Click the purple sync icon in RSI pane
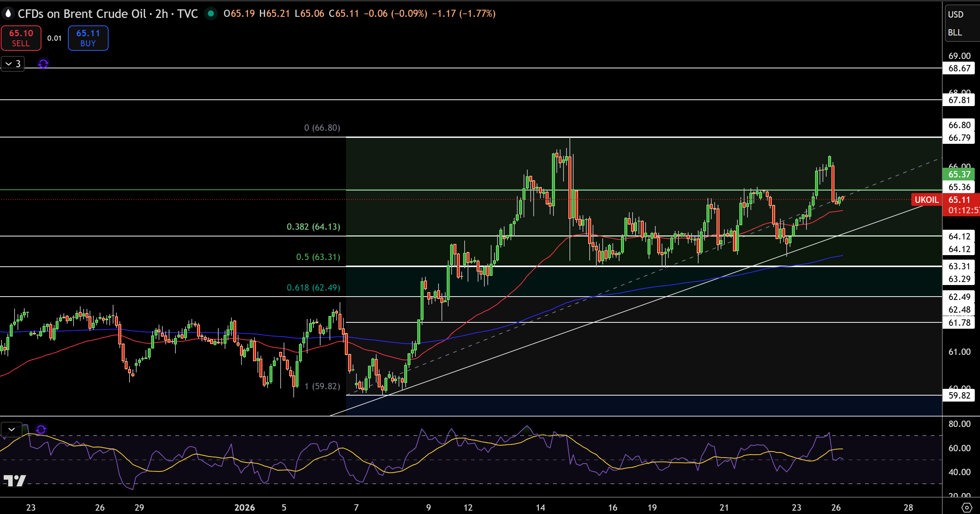Viewport: 980px width, 514px height. point(41,430)
